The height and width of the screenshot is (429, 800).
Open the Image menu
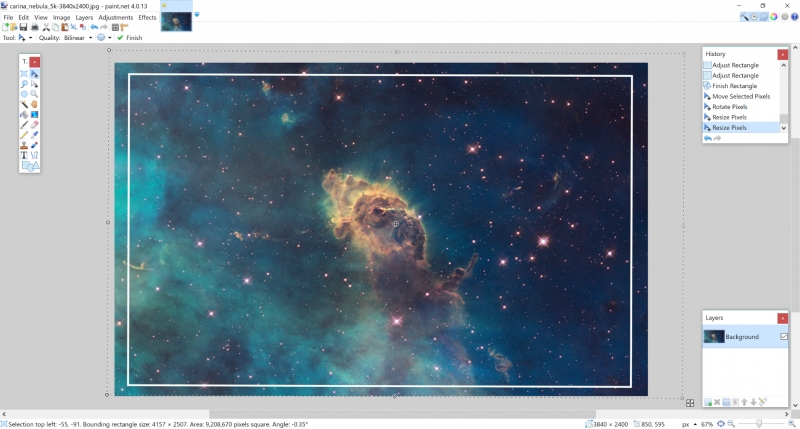point(61,17)
